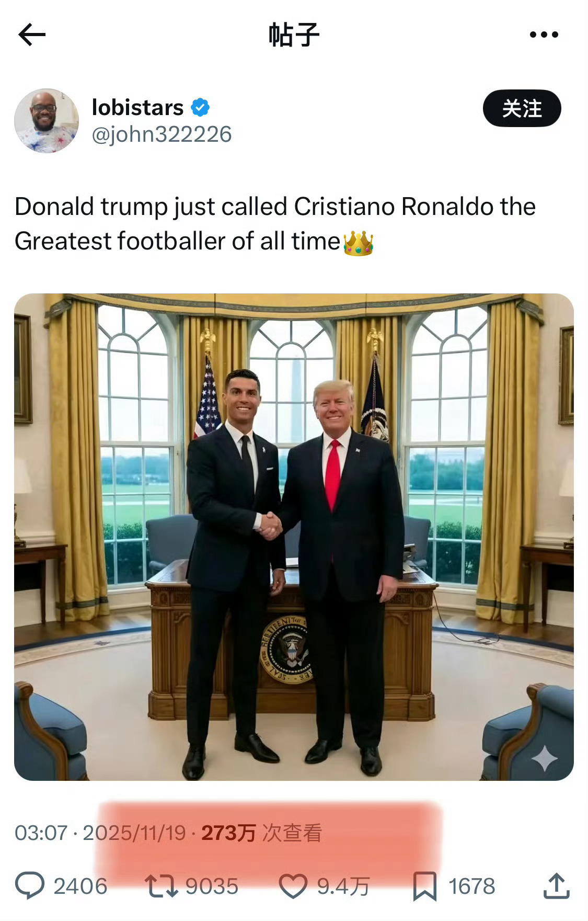Open the three-dot more options menu

pyautogui.click(x=544, y=35)
